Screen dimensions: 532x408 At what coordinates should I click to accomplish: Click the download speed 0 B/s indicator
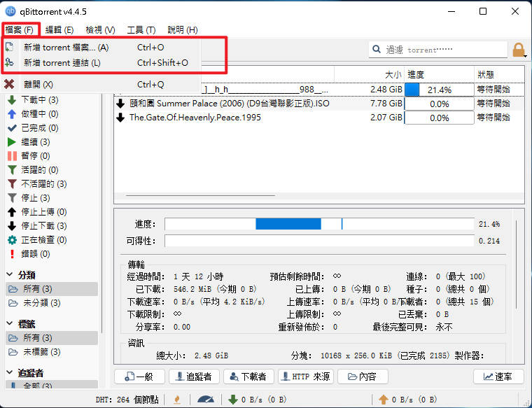pyautogui.click(x=258, y=400)
